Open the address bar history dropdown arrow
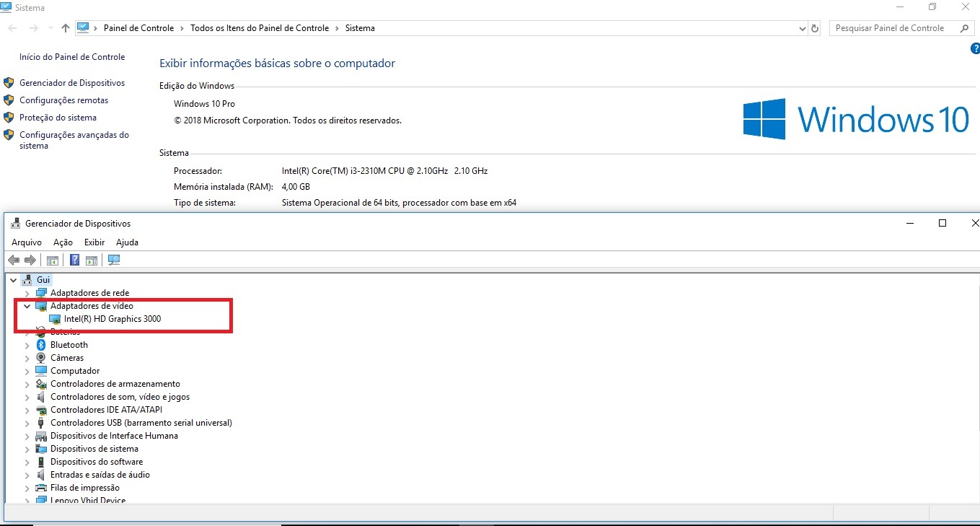980x526 pixels. point(803,28)
